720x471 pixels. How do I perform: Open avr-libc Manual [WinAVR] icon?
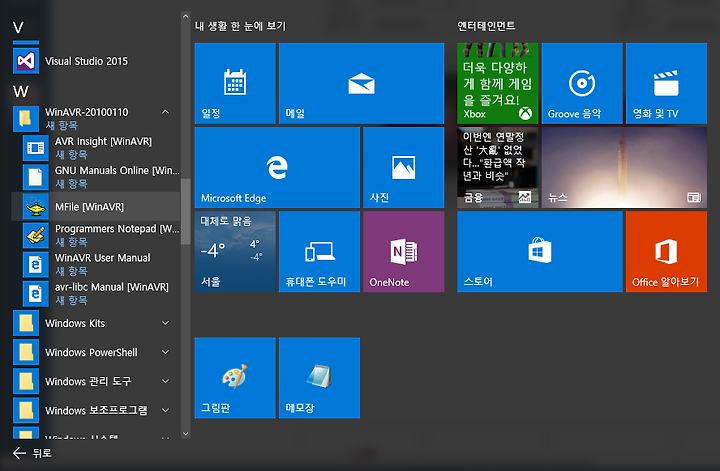36,293
